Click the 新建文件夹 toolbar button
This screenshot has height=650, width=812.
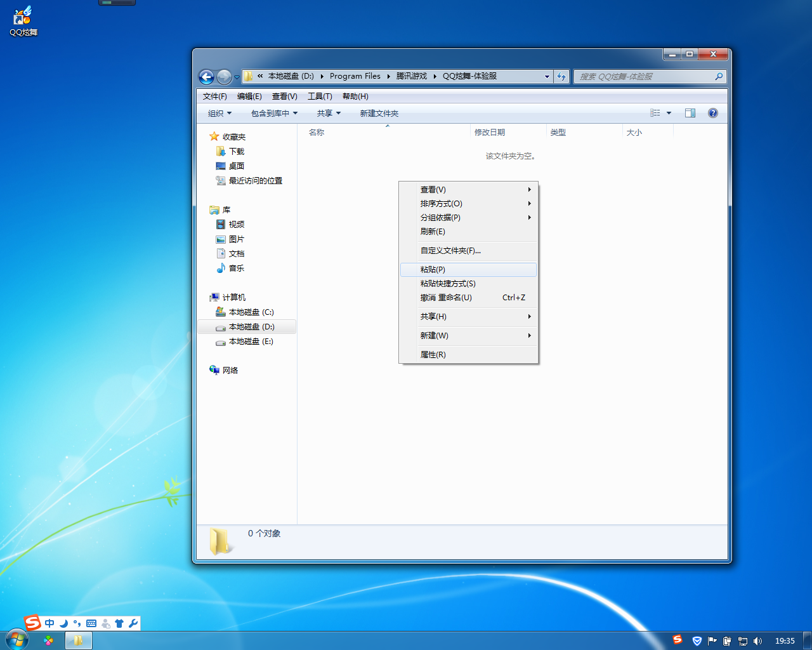pyautogui.click(x=379, y=114)
